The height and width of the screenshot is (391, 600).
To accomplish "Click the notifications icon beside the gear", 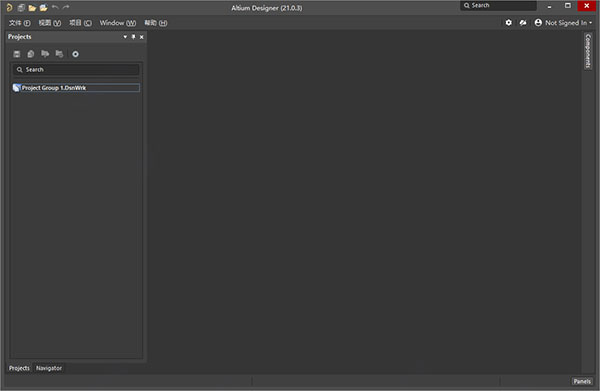I will coord(523,23).
